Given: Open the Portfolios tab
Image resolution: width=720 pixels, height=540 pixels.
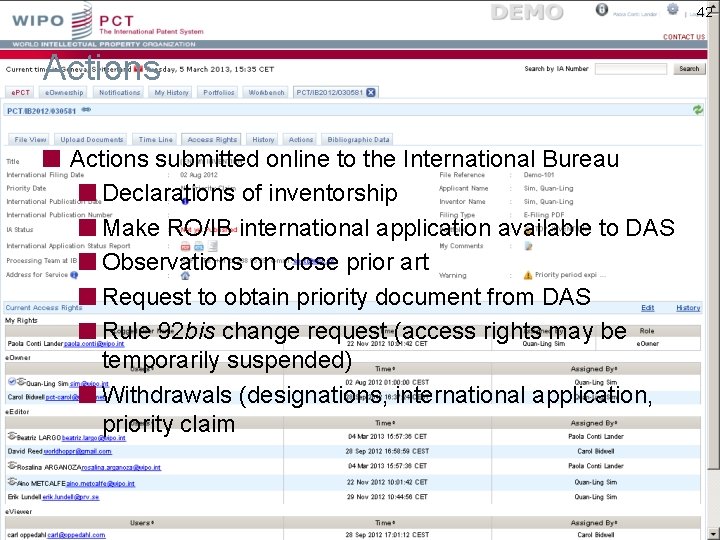Looking at the screenshot, I should tap(219, 92).
